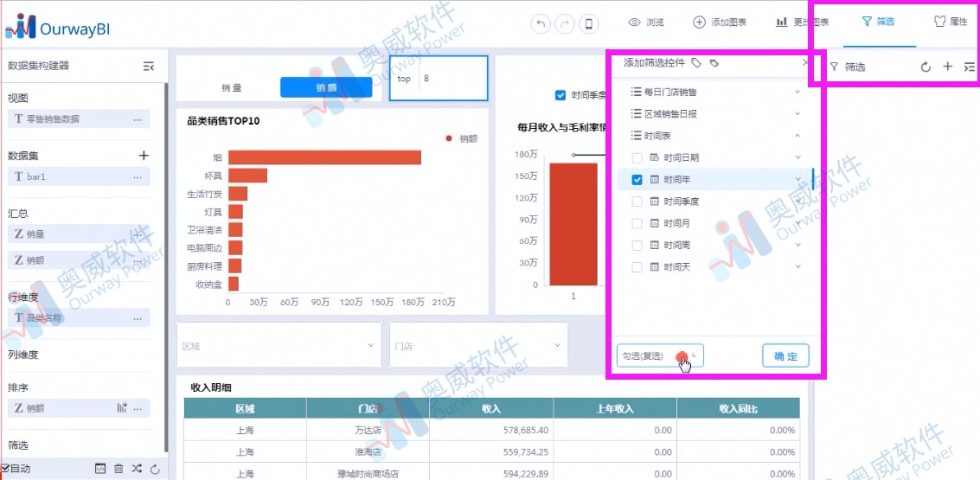Expand the 时间日期 field chevron
The width and height of the screenshot is (980, 480).
[797, 157]
